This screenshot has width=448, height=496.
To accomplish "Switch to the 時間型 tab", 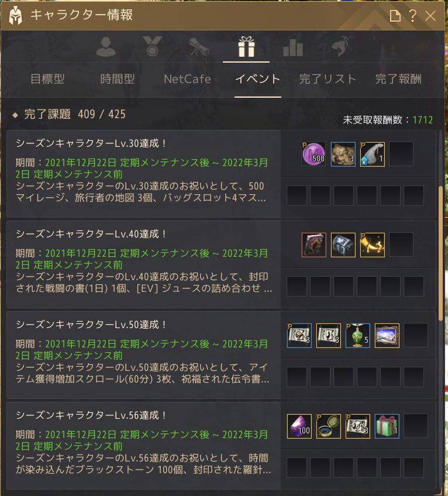I will click(118, 79).
